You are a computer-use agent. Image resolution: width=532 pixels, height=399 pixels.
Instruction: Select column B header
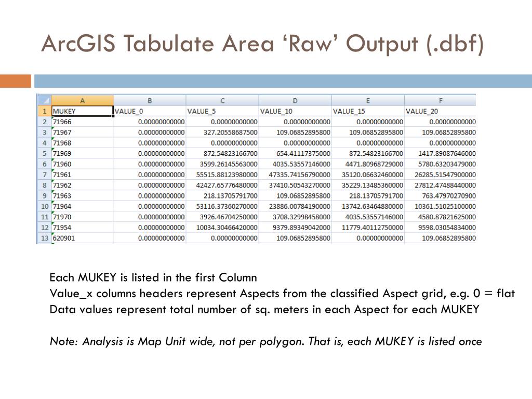(150, 100)
